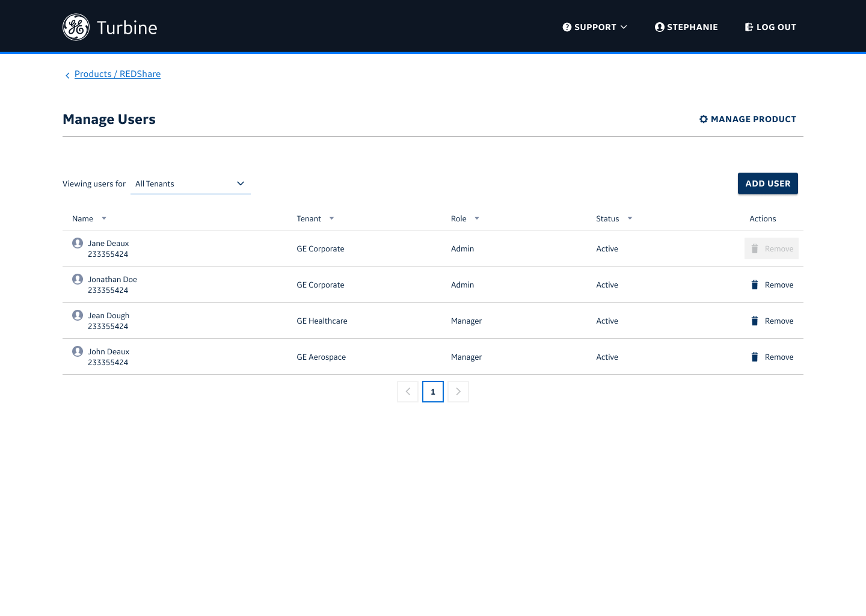The height and width of the screenshot is (616, 866).
Task: Open the All Tenants dropdown
Action: pos(190,183)
